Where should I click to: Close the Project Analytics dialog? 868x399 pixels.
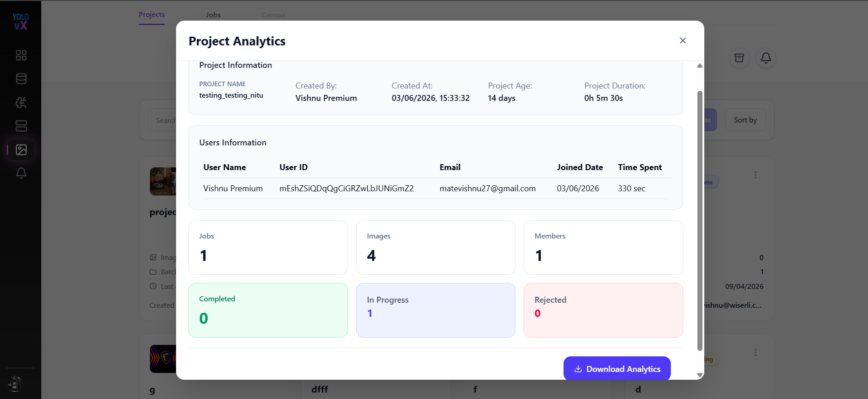(x=682, y=40)
